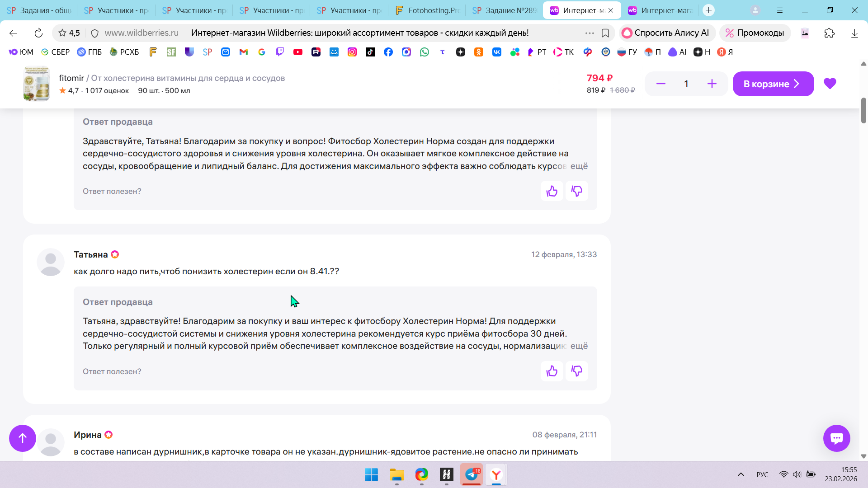This screenshot has width=868, height=488.
Task: Bookmark the page with the bookmark icon
Action: pos(605,33)
